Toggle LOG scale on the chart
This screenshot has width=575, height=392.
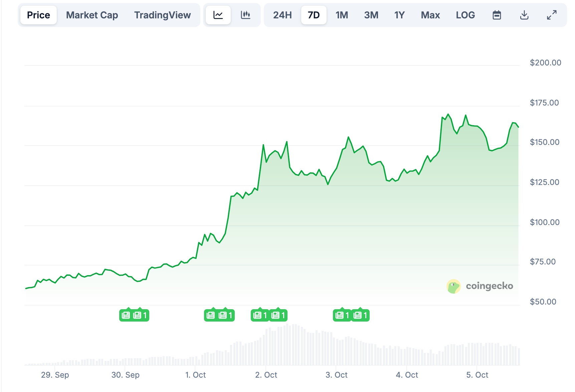tap(465, 15)
